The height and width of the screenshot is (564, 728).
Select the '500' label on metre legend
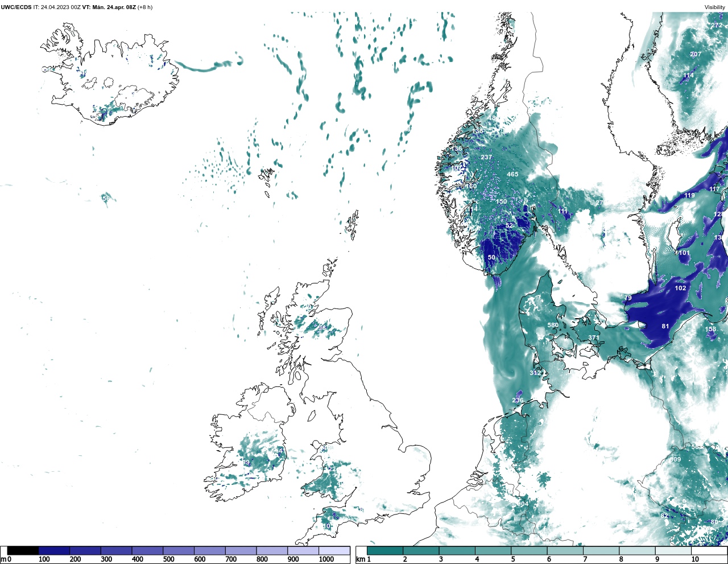[168, 559]
